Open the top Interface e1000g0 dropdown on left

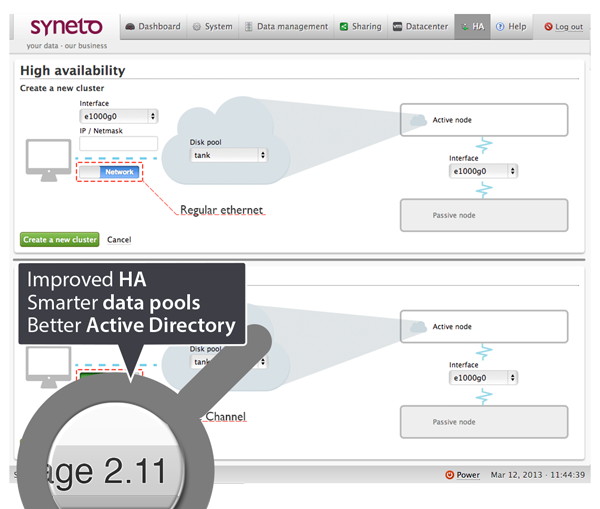[x=119, y=116]
